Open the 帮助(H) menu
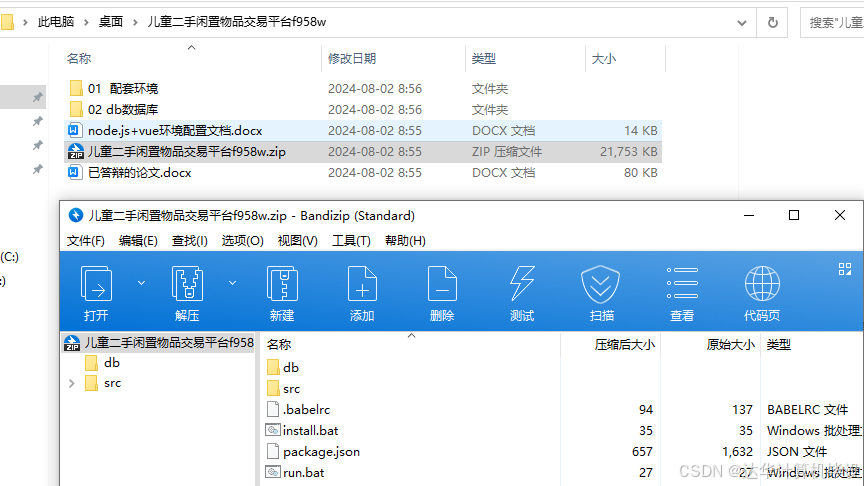Screen dimensions: 864x486 (405, 241)
